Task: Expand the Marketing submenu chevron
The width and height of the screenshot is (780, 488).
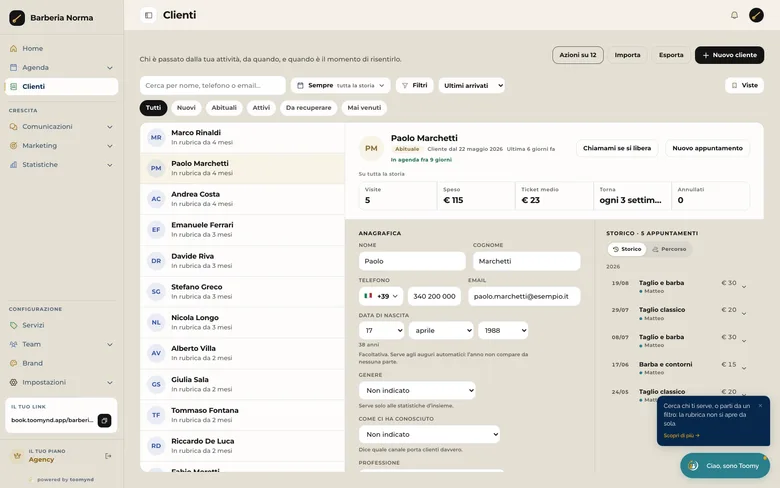Action: tap(109, 146)
